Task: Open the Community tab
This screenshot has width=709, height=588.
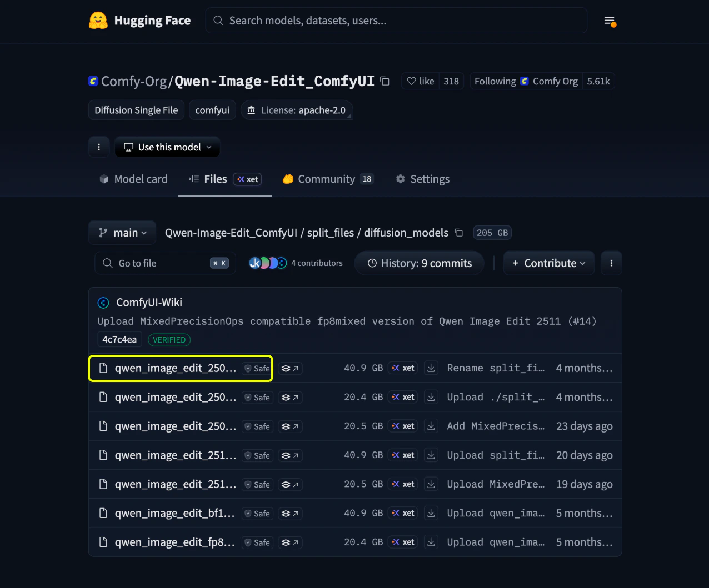Action: click(328, 179)
